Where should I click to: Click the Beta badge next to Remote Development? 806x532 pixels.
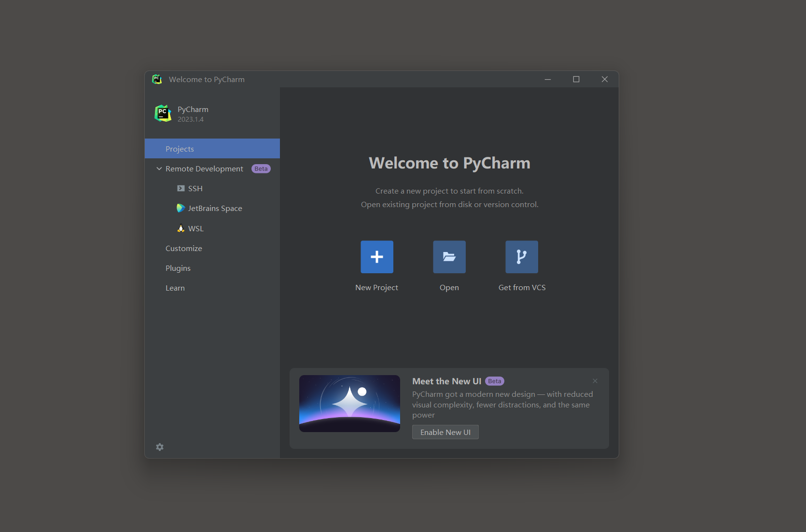coord(261,168)
